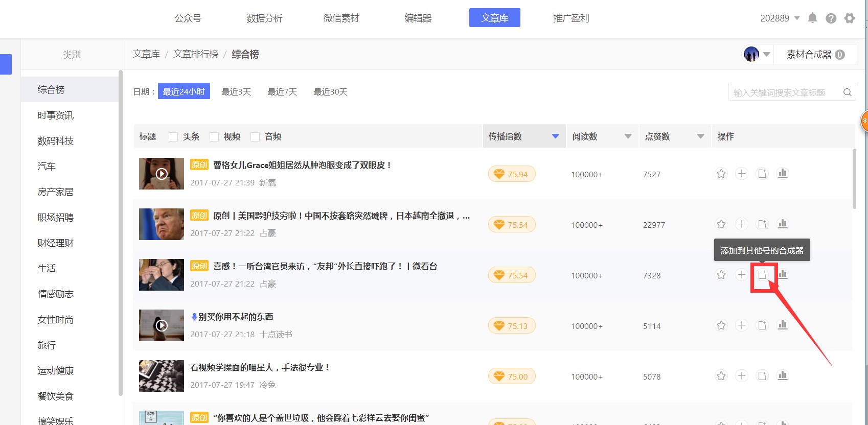Open bar chart statistics for 别买你用不起的东西

[782, 325]
